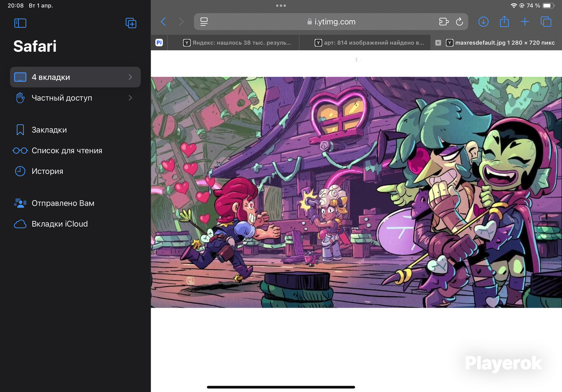Click the i.ytimg.com address field
The height and width of the screenshot is (392, 562).
click(331, 22)
